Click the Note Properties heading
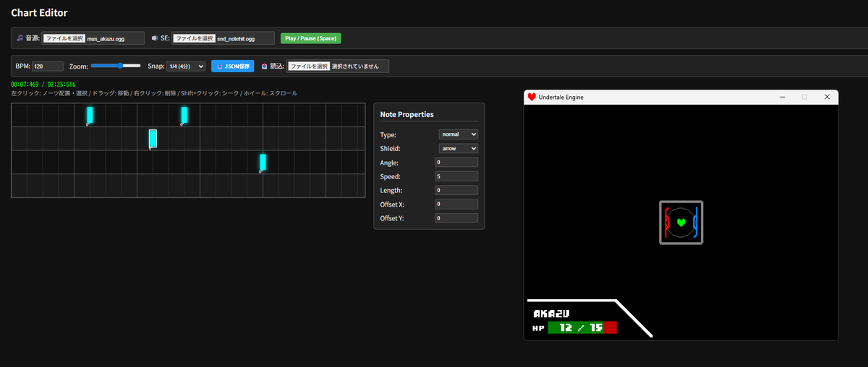 (x=407, y=114)
